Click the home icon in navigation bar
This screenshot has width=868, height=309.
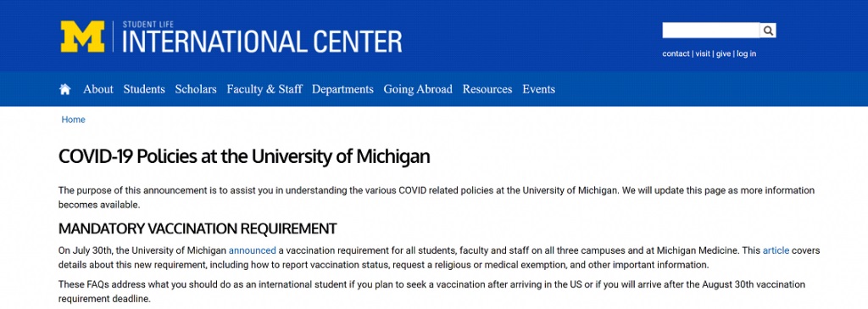point(64,89)
